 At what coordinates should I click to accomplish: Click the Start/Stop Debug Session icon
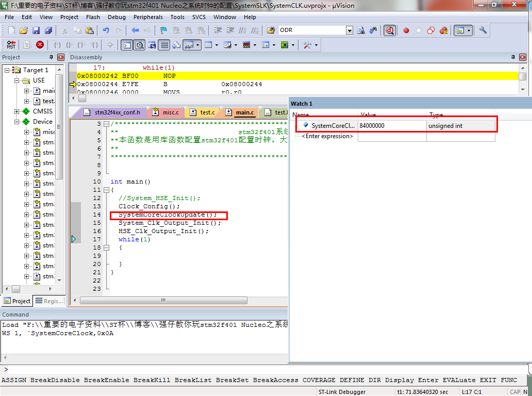coord(390,30)
